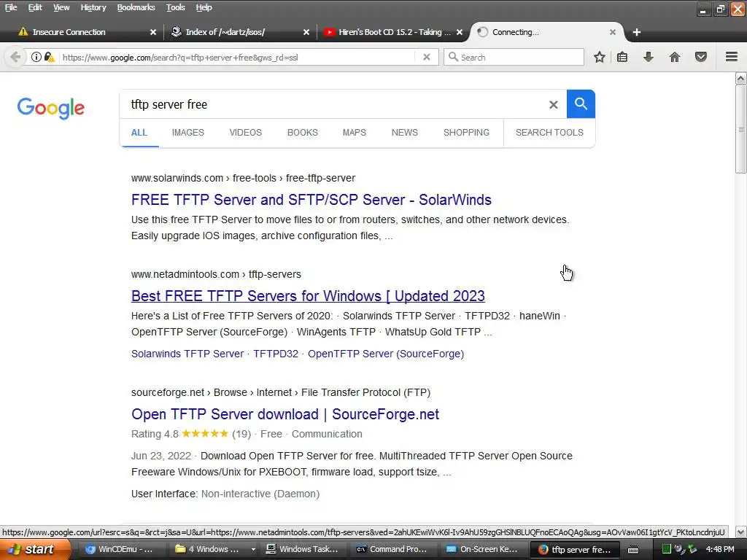Click the blue Google search magnifier button
747x560 pixels.
[581, 104]
